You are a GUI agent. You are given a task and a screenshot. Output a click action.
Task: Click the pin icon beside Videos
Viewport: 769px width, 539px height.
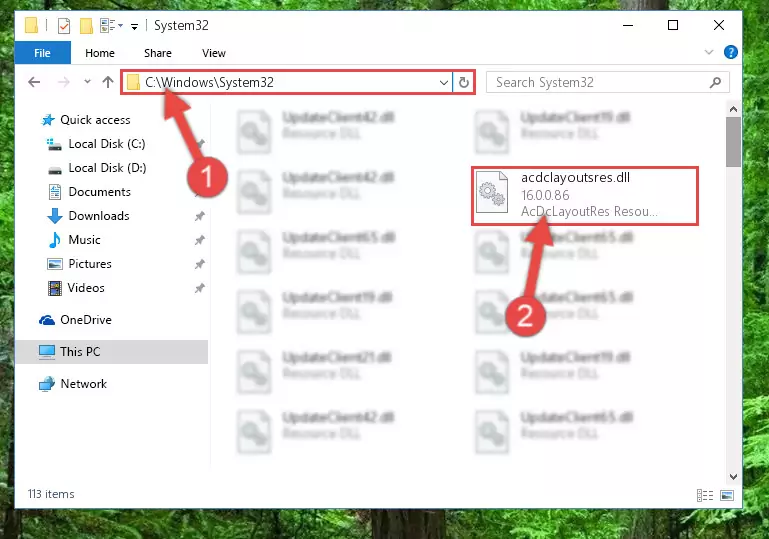[x=199, y=288]
